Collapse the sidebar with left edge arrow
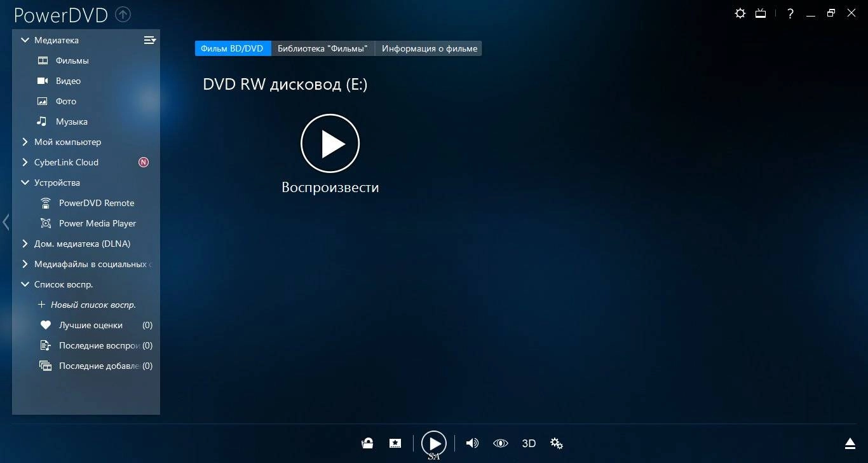Viewport: 868px width, 463px height. 6,222
